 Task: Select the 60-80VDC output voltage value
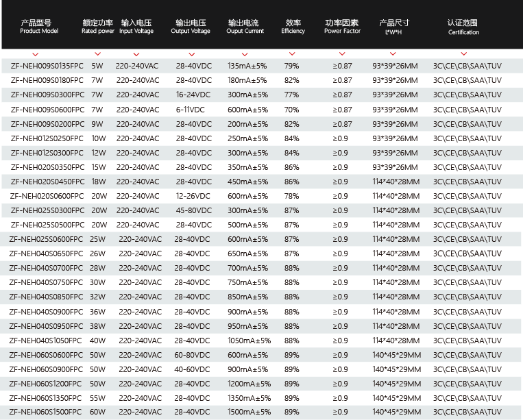(192, 355)
